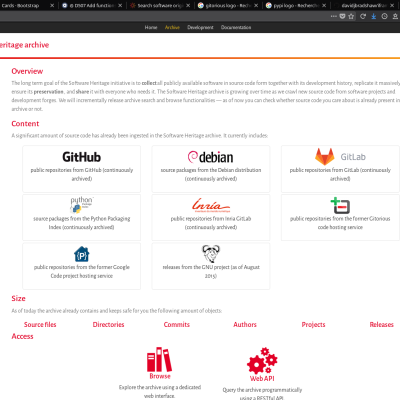This screenshot has height=400, width=400.
Task: Reload the page using refresh icon
Action: 363,16
